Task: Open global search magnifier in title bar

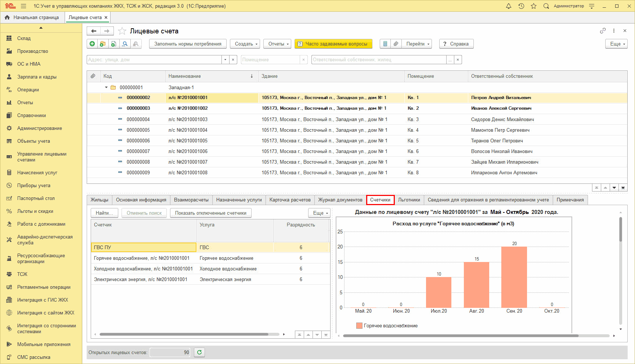Action: (546, 6)
